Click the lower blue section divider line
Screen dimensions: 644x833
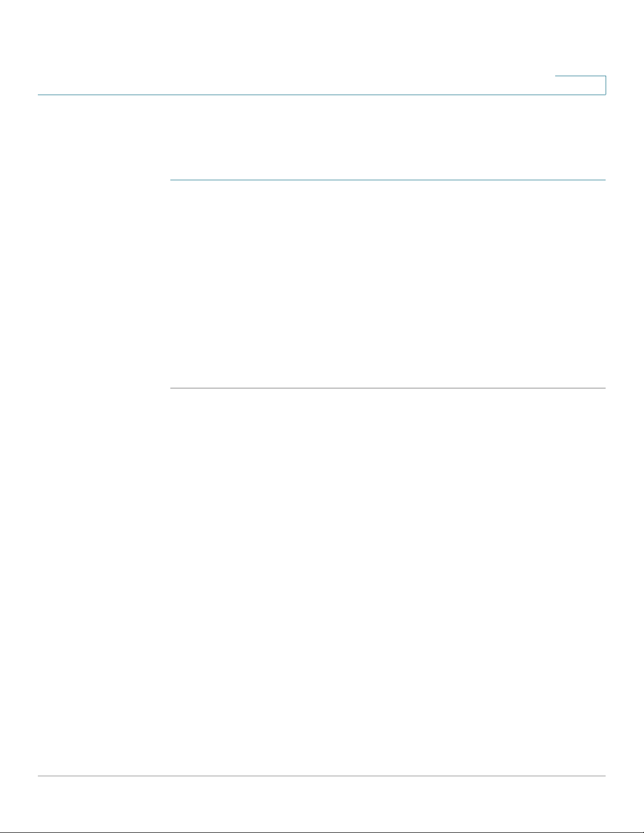pyautogui.click(x=387, y=388)
